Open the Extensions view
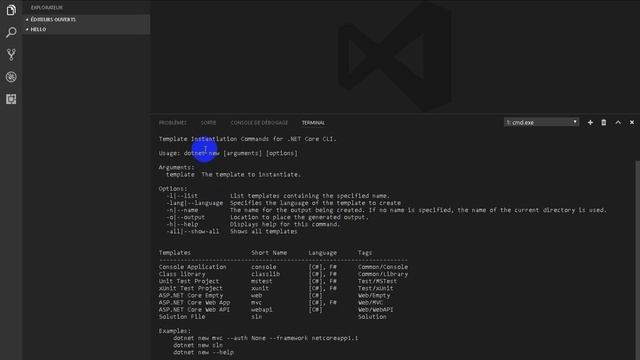The width and height of the screenshot is (640, 360). 11,99
